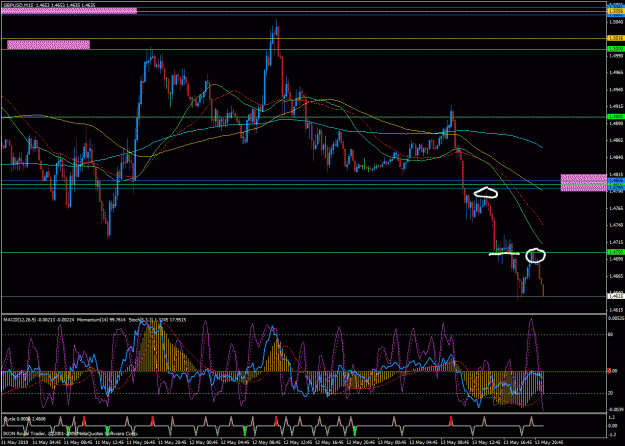Click the oscillator 20 level label
The width and height of the screenshot is (625, 446).
pos(610,393)
